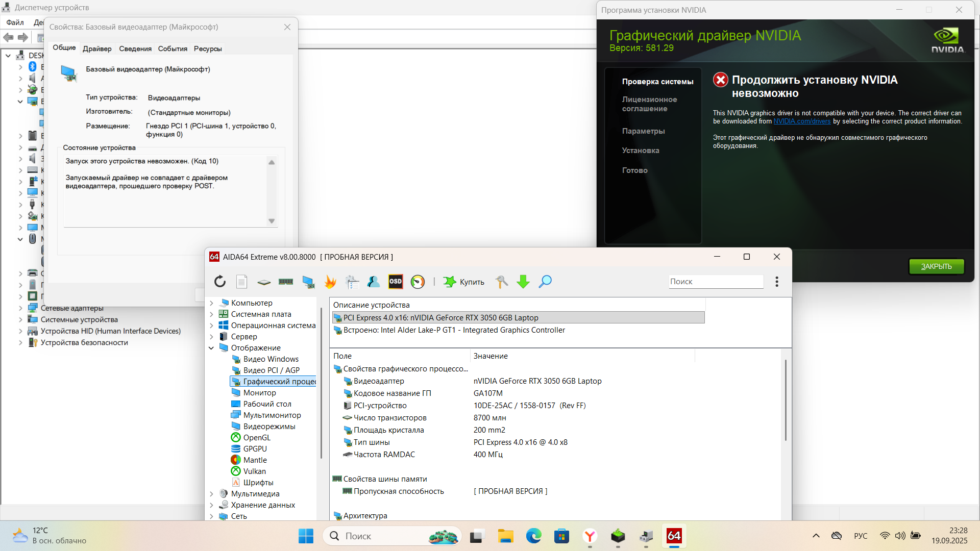Expand Системные устройства in Device Manager
This screenshot has width=980, height=551.
(20, 319)
